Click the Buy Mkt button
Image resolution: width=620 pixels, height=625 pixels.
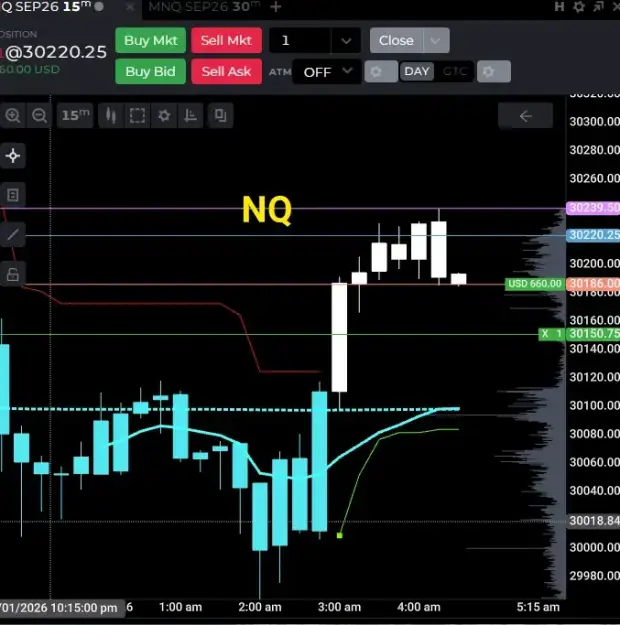pyautogui.click(x=151, y=40)
